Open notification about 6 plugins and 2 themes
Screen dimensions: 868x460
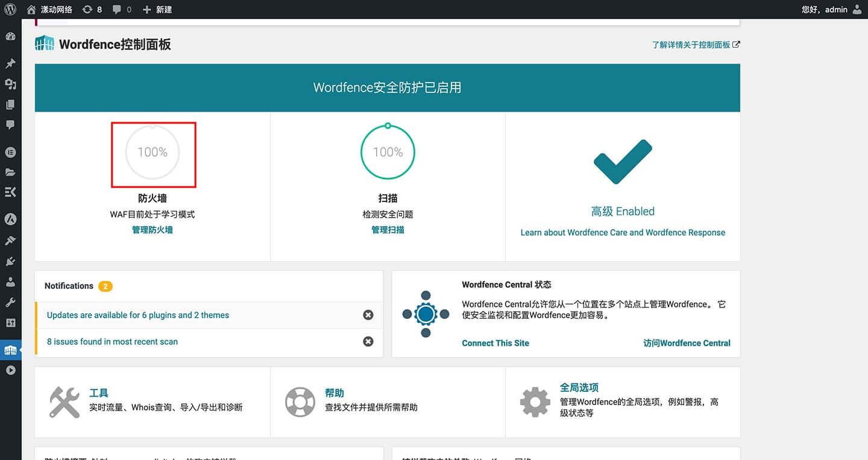138,315
